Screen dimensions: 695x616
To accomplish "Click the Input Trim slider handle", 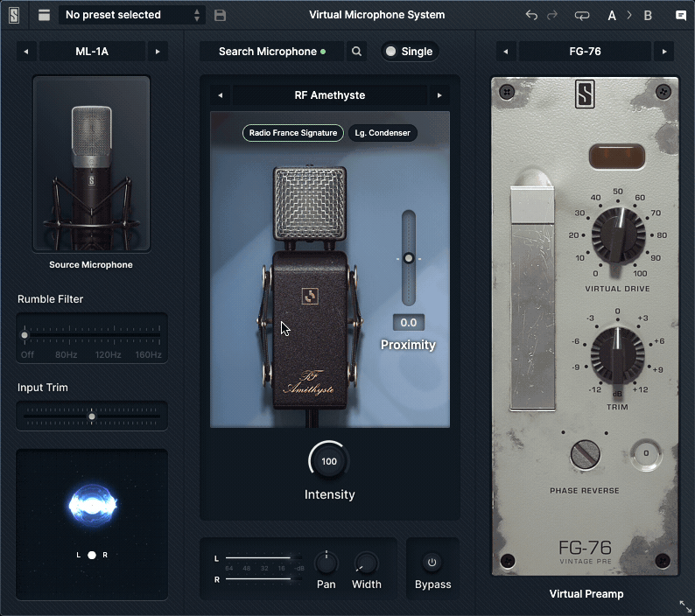I will coord(92,416).
